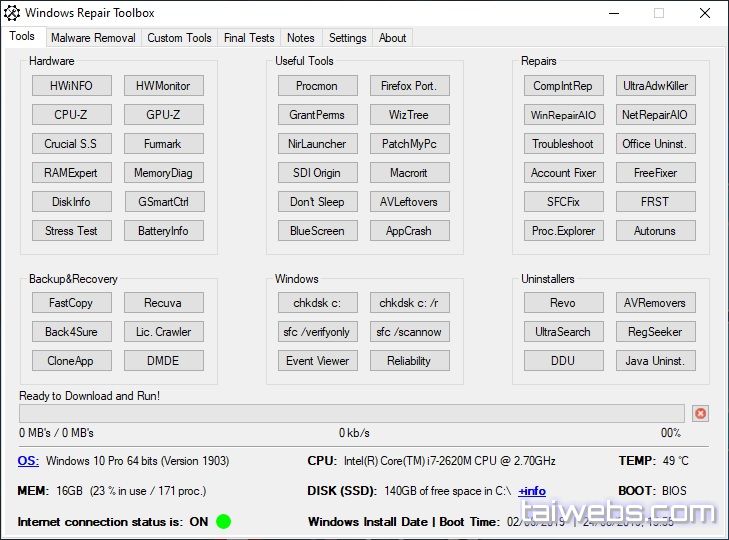This screenshot has width=729, height=540.
Task: Click the red cancel download icon
Action: (700, 413)
